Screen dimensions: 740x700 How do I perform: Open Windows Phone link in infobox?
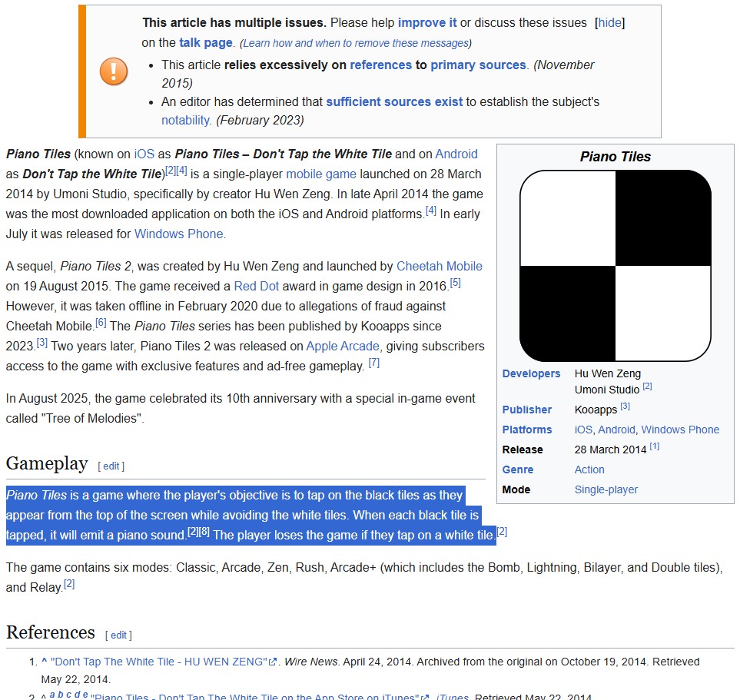(x=680, y=430)
